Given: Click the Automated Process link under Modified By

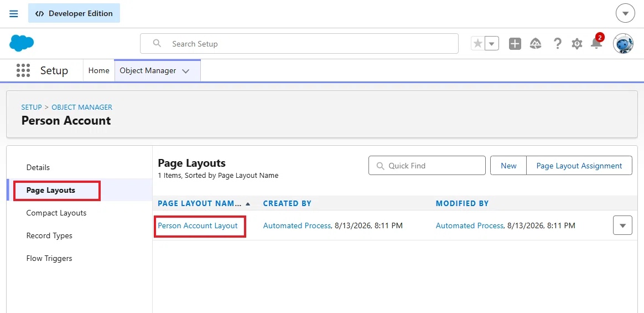Looking at the screenshot, I should [470, 225].
